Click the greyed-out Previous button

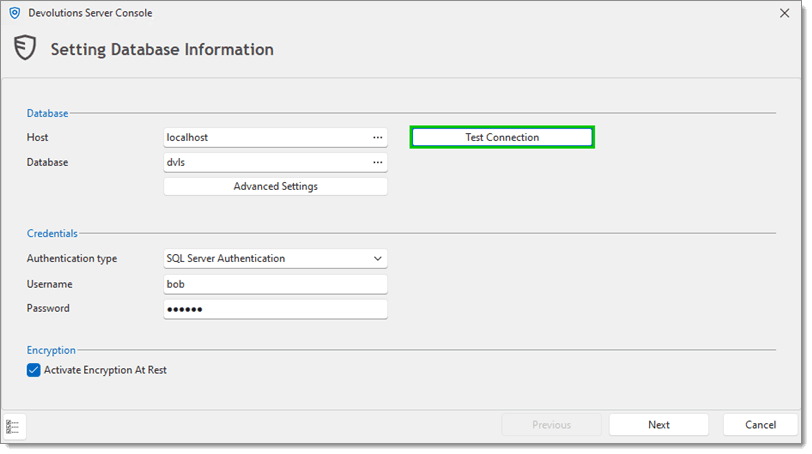551,425
